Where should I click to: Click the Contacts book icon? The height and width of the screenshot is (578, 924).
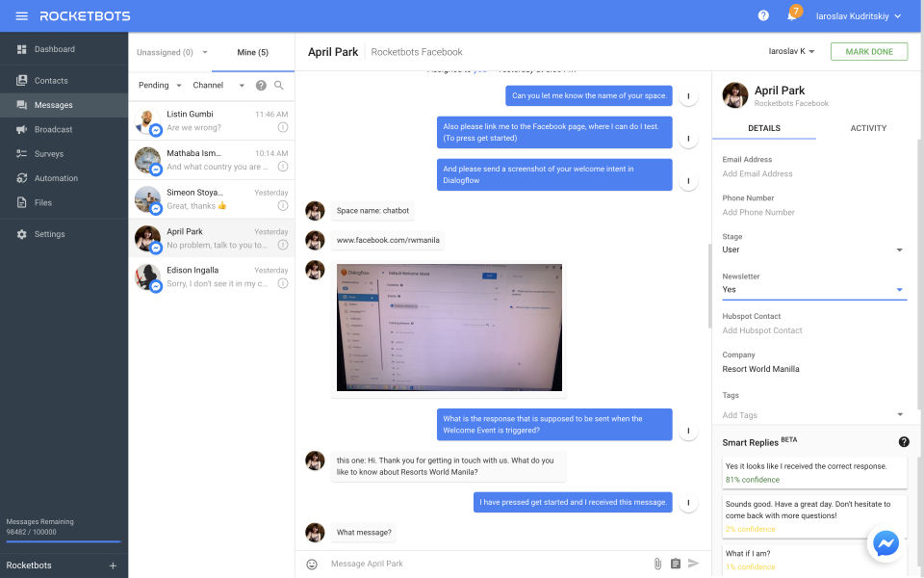click(x=22, y=80)
